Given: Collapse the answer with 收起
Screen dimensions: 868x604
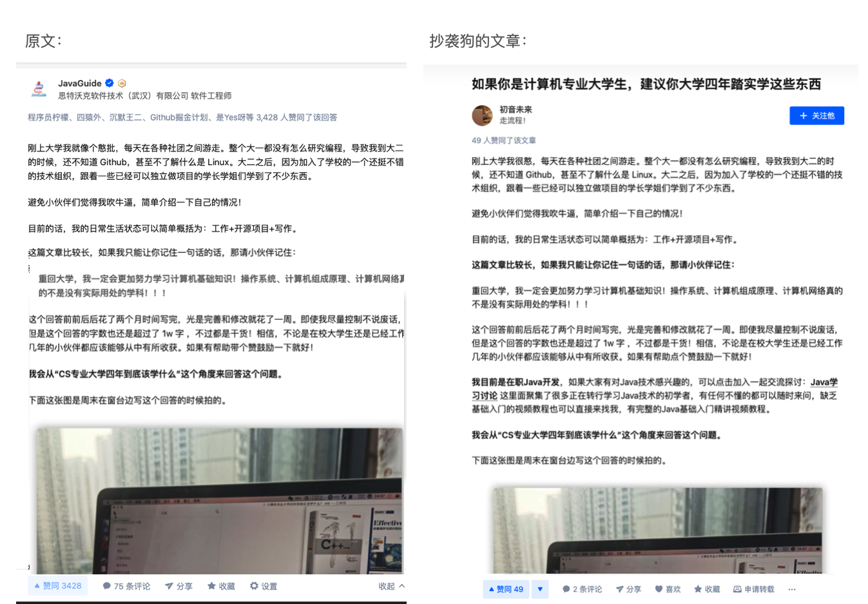Looking at the screenshot, I should 392,586.
